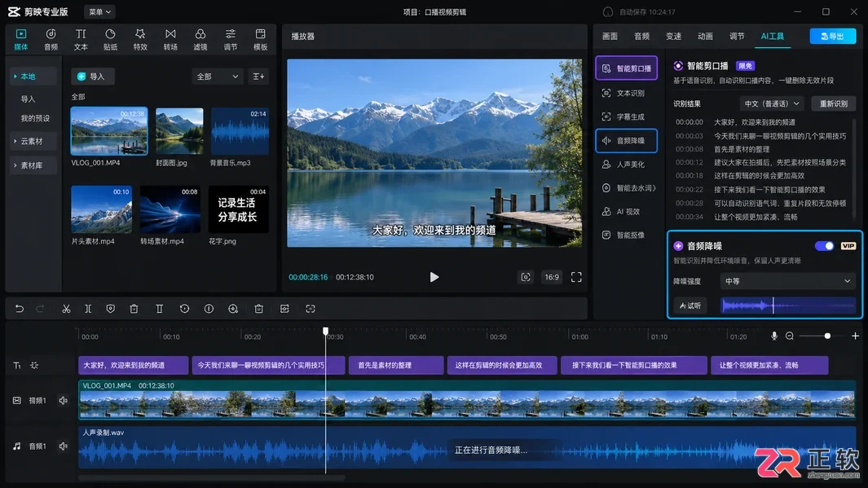Open the 调节 adjustment tab in top toolbar
Image resolution: width=868 pixels, height=488 pixels.
point(231,40)
